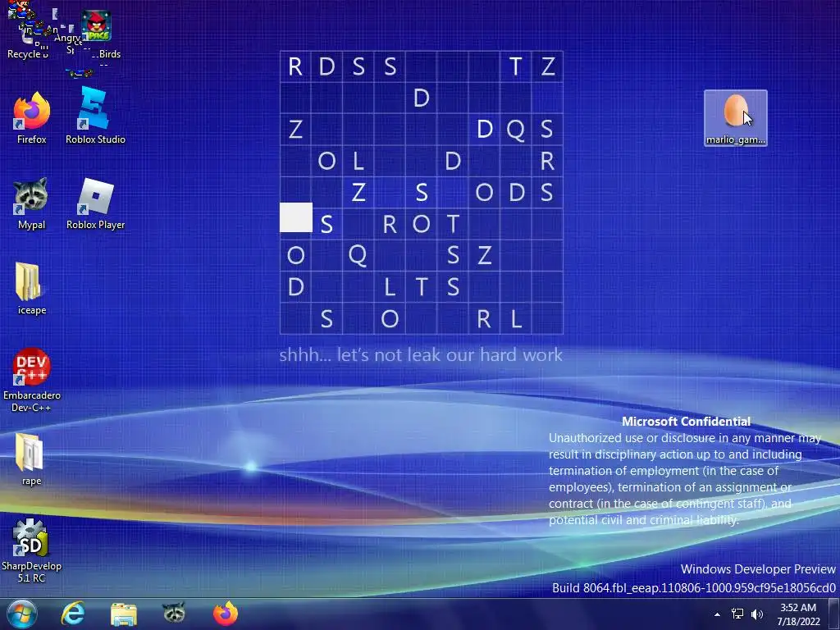This screenshot has height=630, width=840.
Task: Select the marlio_gam... egg icon
Action: (x=736, y=118)
